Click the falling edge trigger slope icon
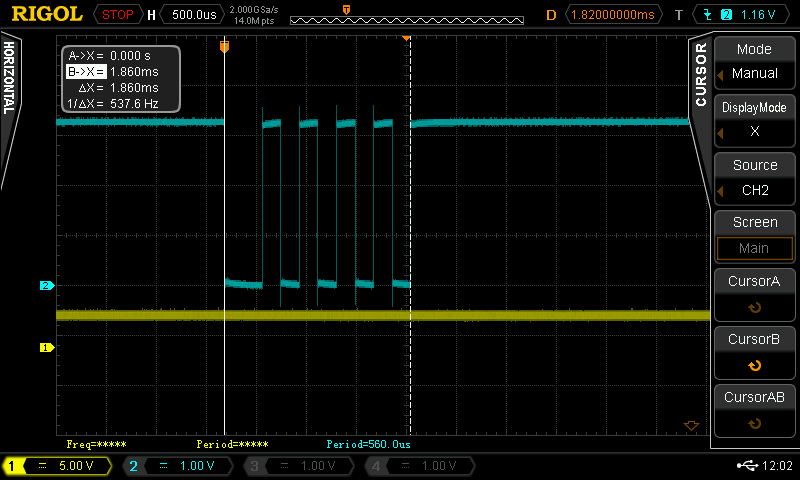The height and width of the screenshot is (480, 800). point(708,14)
